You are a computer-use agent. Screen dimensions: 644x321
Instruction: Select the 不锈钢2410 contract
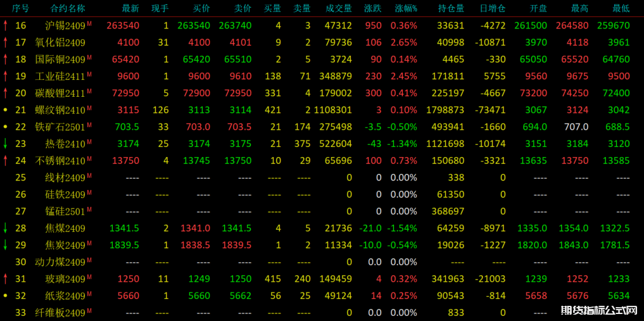tap(60, 161)
